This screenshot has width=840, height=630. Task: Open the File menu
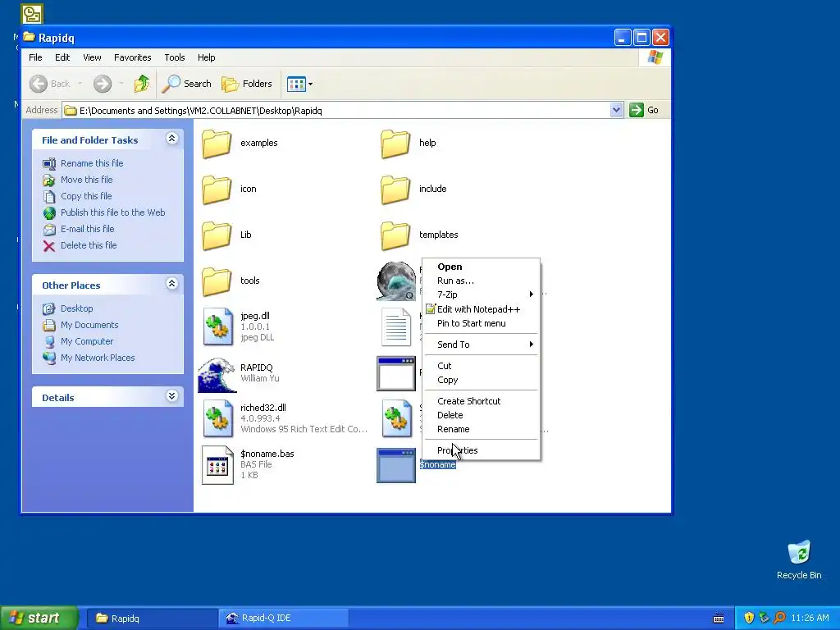pos(35,57)
